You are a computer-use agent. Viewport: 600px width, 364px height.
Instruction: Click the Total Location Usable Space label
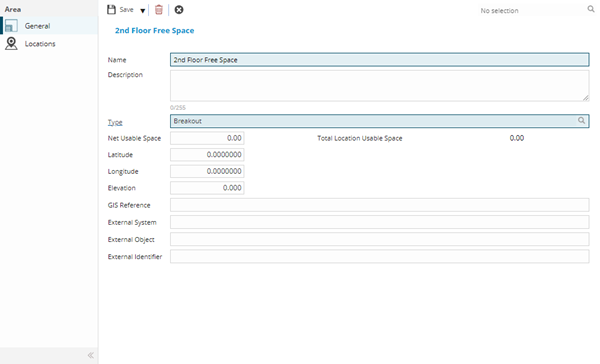tap(360, 138)
